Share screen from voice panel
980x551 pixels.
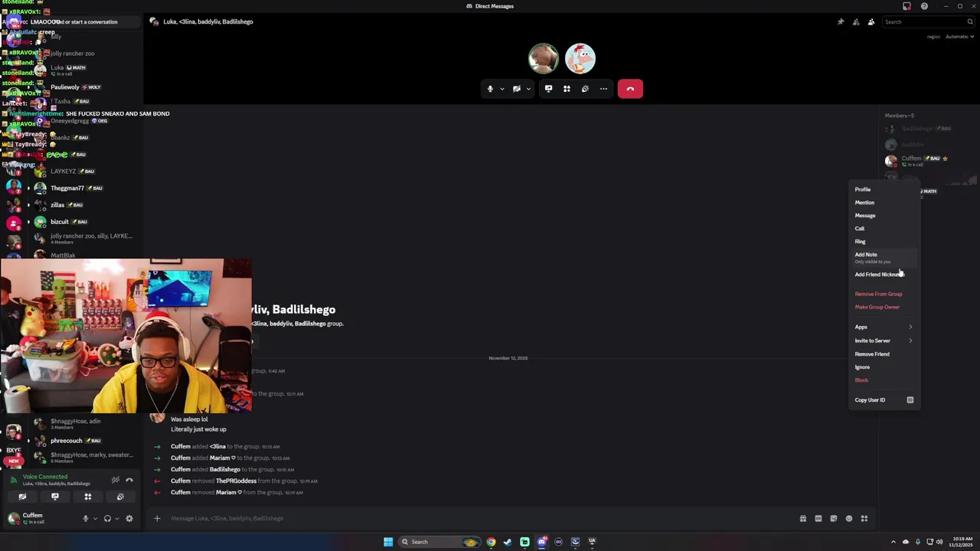point(55,497)
